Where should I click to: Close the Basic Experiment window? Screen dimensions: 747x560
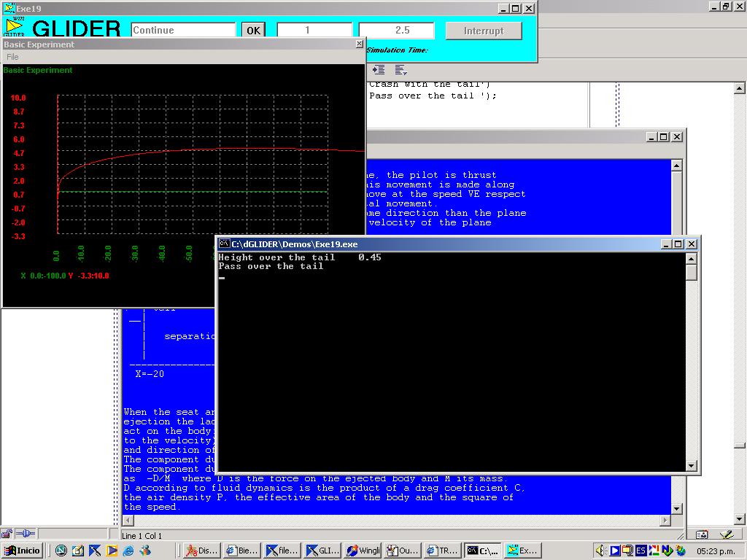coord(359,44)
